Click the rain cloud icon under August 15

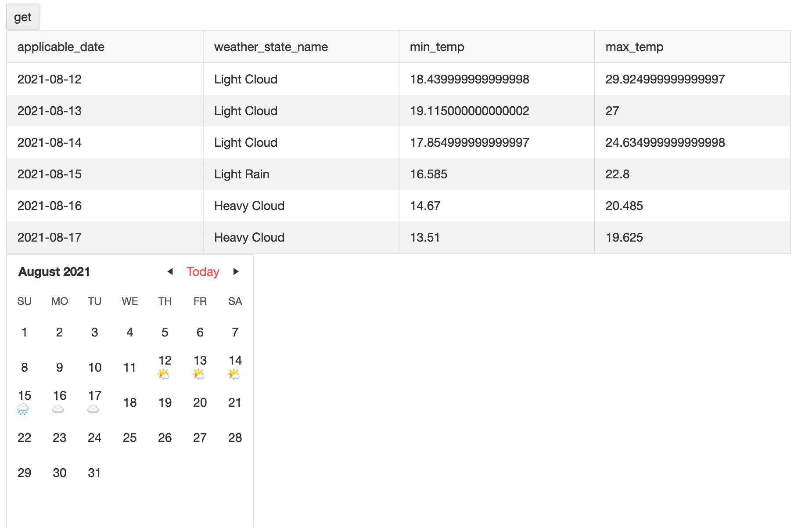click(23, 409)
